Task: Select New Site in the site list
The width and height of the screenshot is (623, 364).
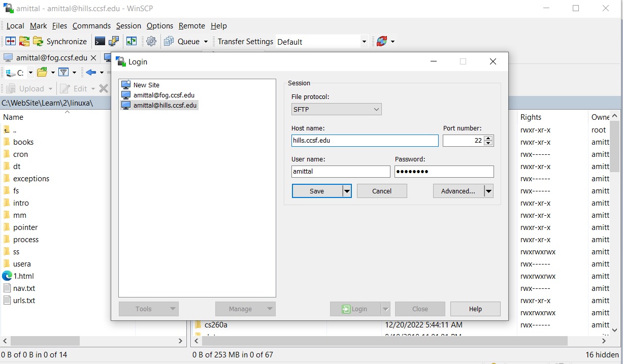Action: pyautogui.click(x=146, y=85)
